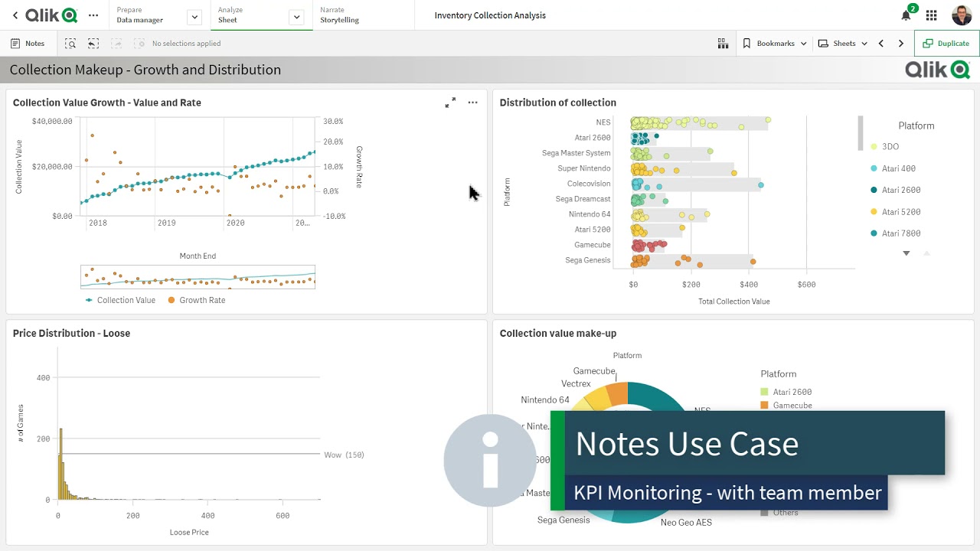Image resolution: width=980 pixels, height=551 pixels.
Task: Click the Inventory Collection Analysis app title
Action: coord(490,15)
